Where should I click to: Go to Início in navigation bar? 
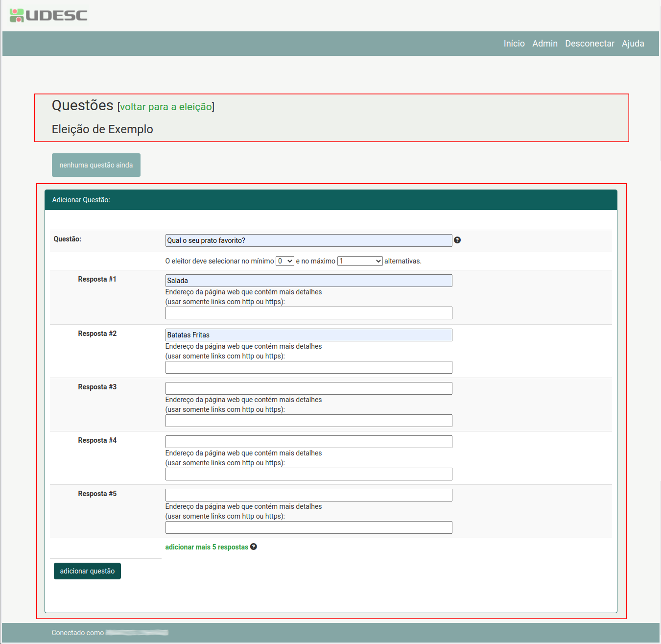click(514, 44)
